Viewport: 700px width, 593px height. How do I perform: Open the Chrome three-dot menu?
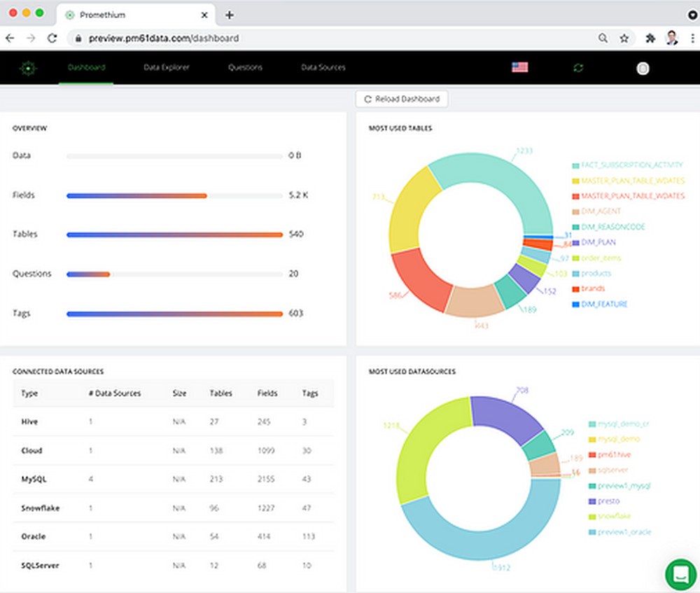tap(692, 39)
